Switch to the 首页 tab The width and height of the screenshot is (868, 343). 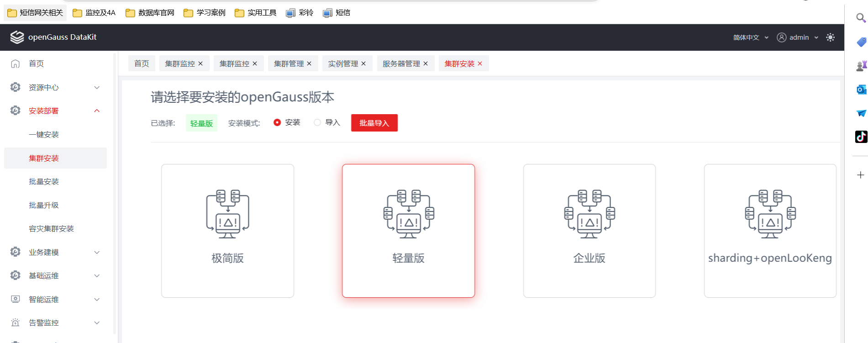click(142, 63)
